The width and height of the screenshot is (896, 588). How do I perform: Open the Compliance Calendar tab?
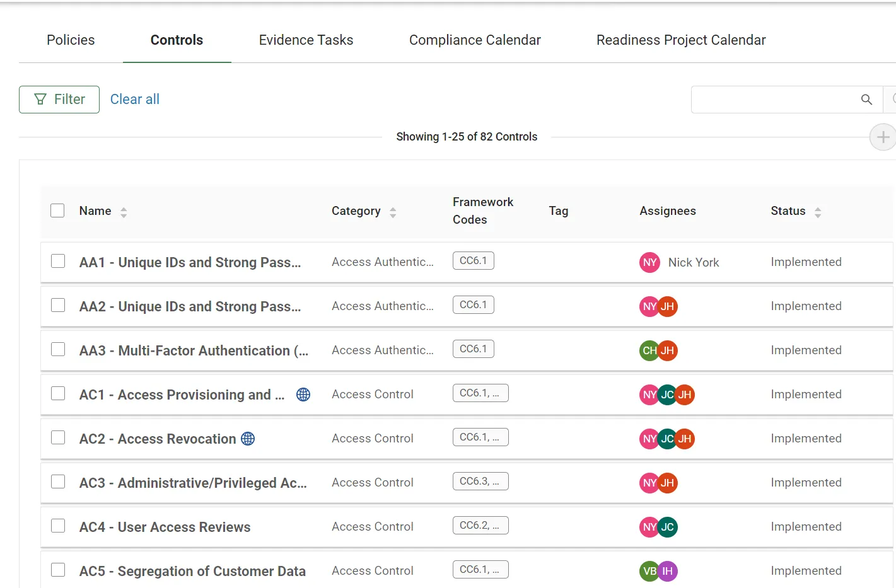(475, 40)
